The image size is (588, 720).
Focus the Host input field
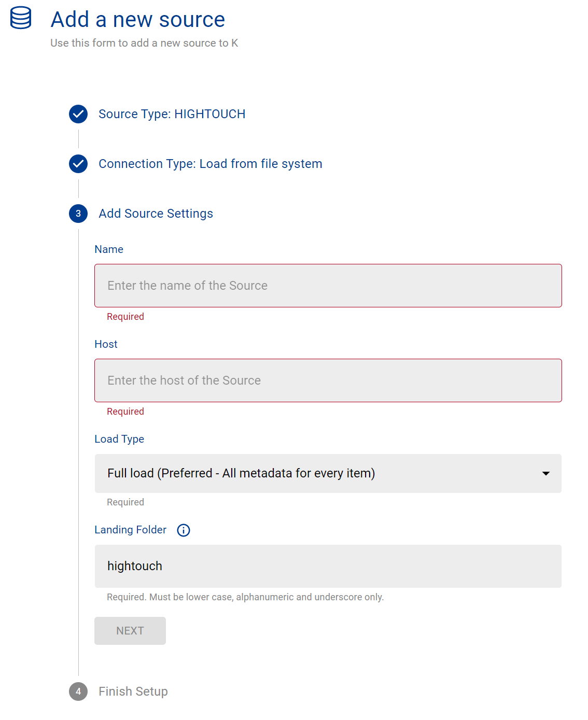click(328, 380)
